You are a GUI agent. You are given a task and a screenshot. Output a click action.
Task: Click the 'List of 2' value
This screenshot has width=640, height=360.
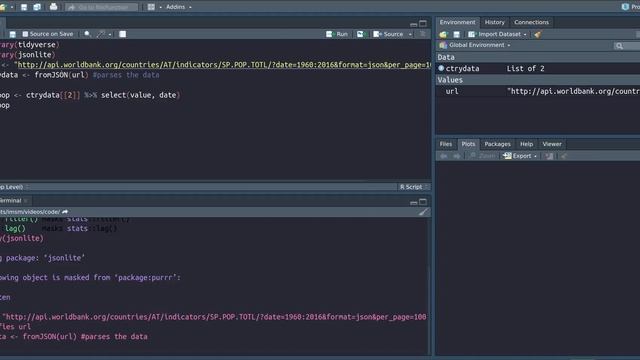pos(525,69)
